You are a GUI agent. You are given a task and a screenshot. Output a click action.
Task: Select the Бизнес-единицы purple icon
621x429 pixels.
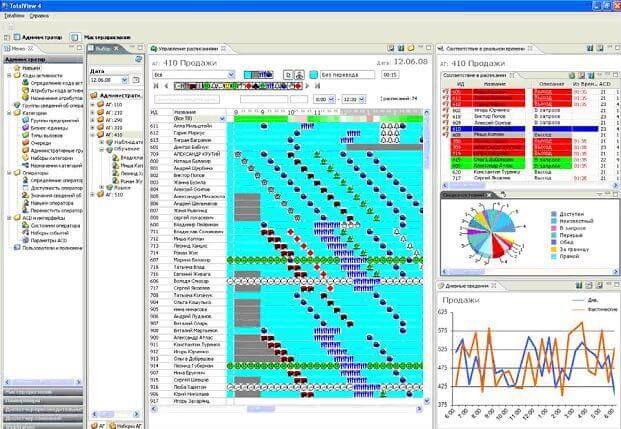coord(25,128)
